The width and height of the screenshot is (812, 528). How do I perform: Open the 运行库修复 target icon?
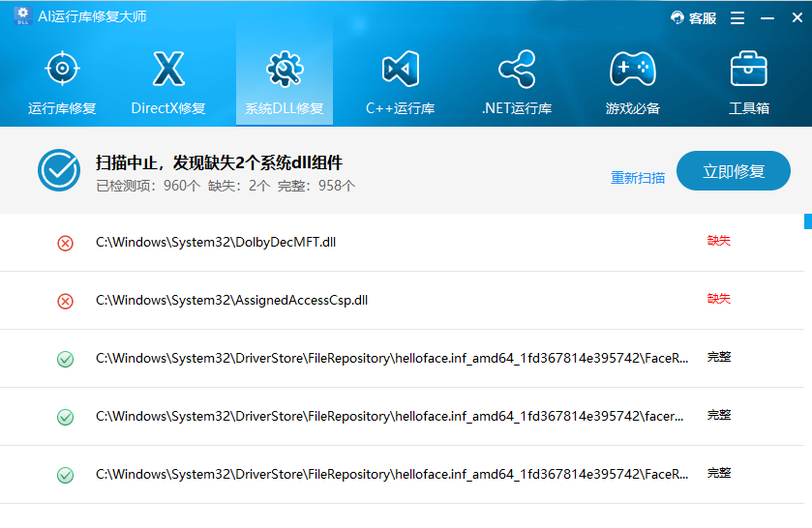(62, 68)
